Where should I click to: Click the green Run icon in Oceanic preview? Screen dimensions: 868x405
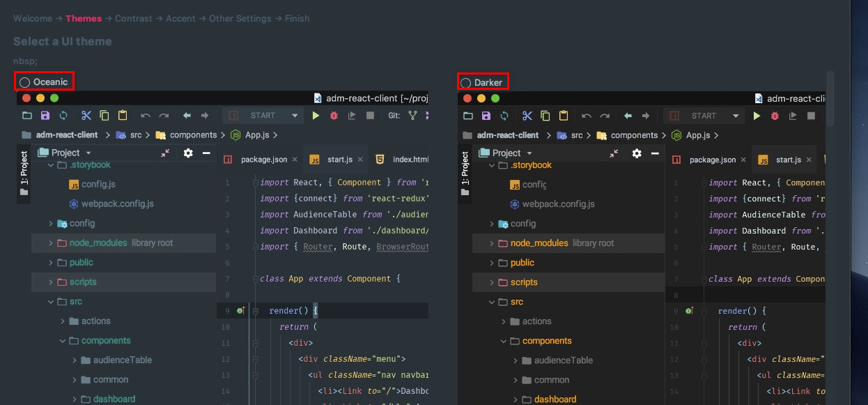[x=316, y=116]
